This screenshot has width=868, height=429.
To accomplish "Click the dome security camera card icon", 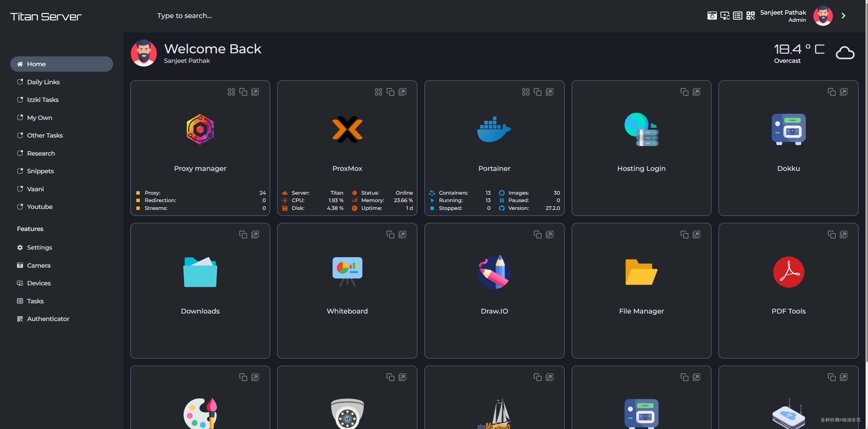I will [x=347, y=413].
